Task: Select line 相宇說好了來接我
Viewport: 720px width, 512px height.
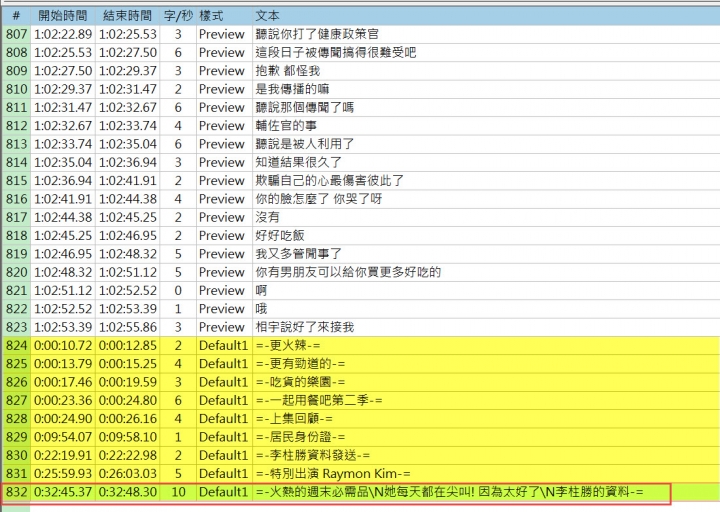Action: [304, 327]
